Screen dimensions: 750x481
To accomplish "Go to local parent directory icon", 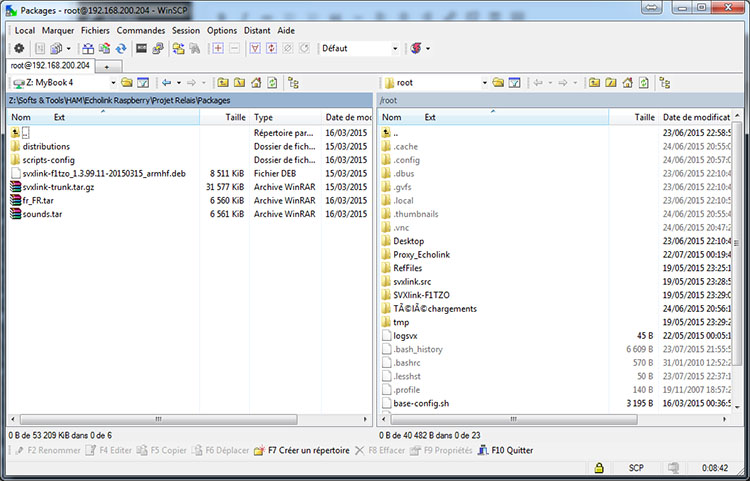I will coord(223,83).
